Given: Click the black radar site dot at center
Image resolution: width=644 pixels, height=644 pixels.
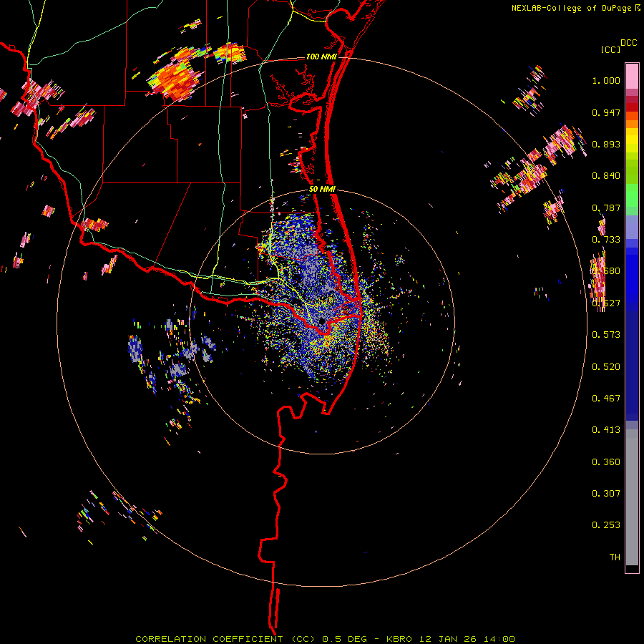Looking at the screenshot, I should 321,321.
